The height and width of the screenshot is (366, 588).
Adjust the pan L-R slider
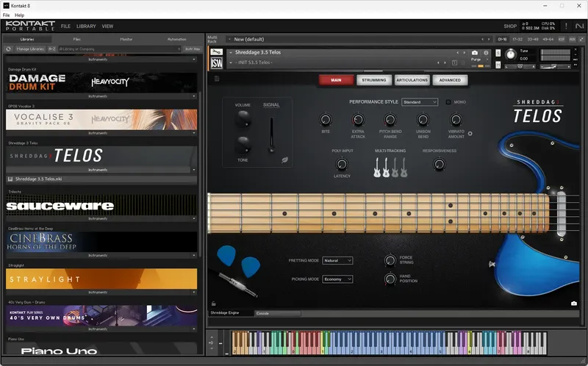[x=520, y=66]
